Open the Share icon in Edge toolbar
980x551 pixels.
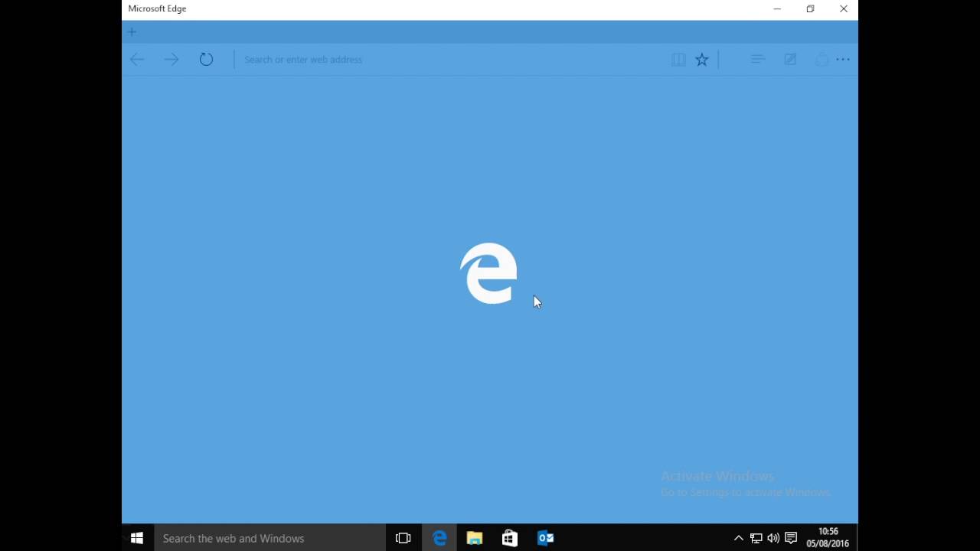pos(822,60)
